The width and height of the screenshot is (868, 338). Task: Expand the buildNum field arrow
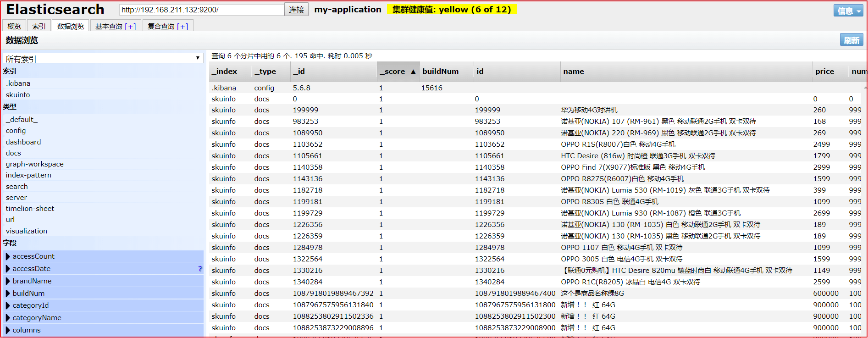[8, 294]
